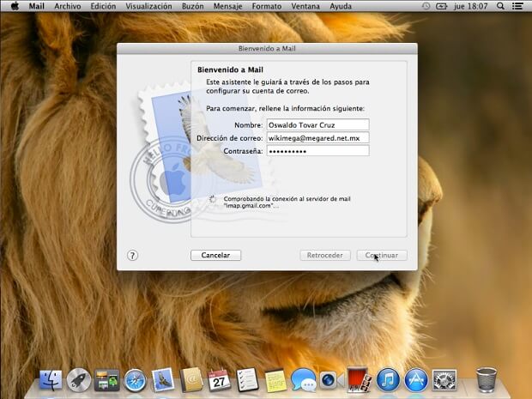Click 'Para comenzar, rellene la información' text
Image resolution: width=532 pixels, height=399 pixels.
286,109
